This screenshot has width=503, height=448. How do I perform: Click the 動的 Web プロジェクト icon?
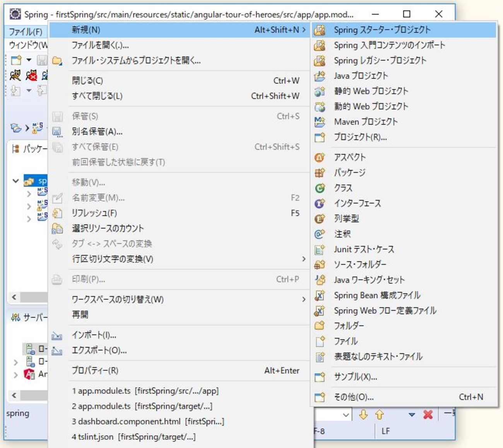320,107
